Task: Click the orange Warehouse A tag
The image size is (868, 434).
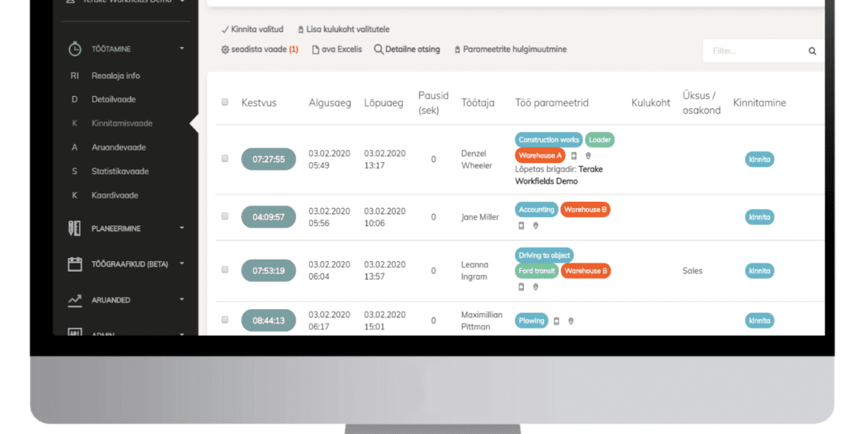Action: click(x=539, y=155)
